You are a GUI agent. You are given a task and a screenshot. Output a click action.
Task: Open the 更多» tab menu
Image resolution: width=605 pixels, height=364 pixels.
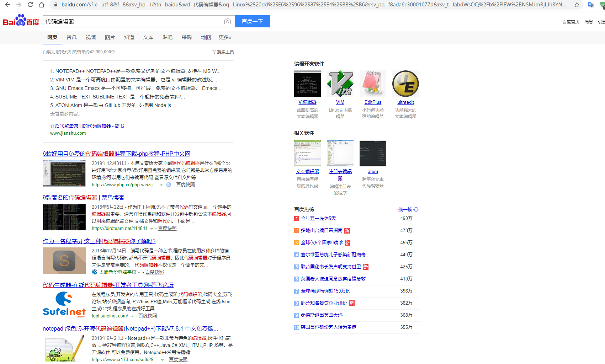click(x=225, y=37)
